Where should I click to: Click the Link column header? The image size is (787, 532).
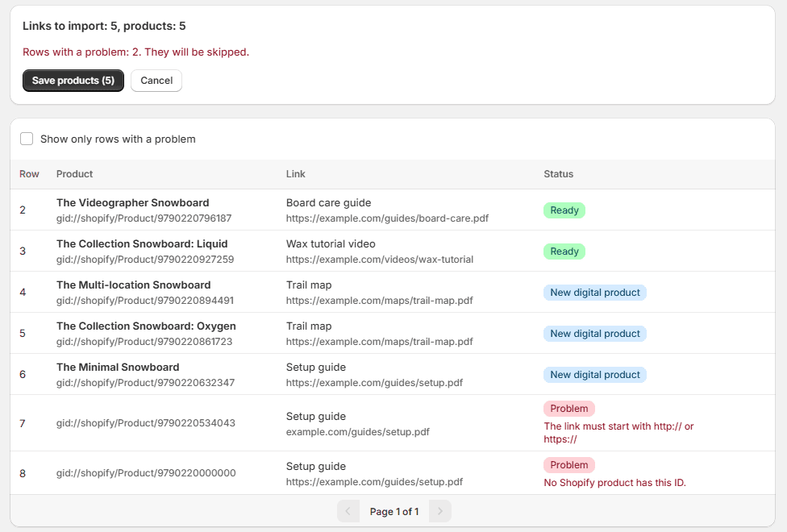point(296,174)
